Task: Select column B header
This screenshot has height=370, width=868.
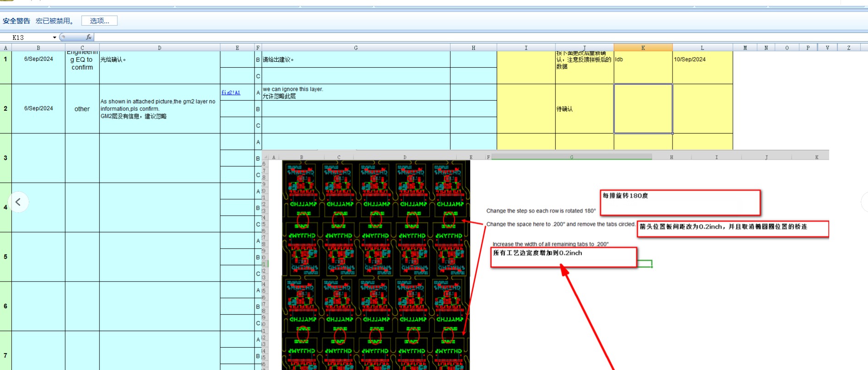Action: point(38,48)
